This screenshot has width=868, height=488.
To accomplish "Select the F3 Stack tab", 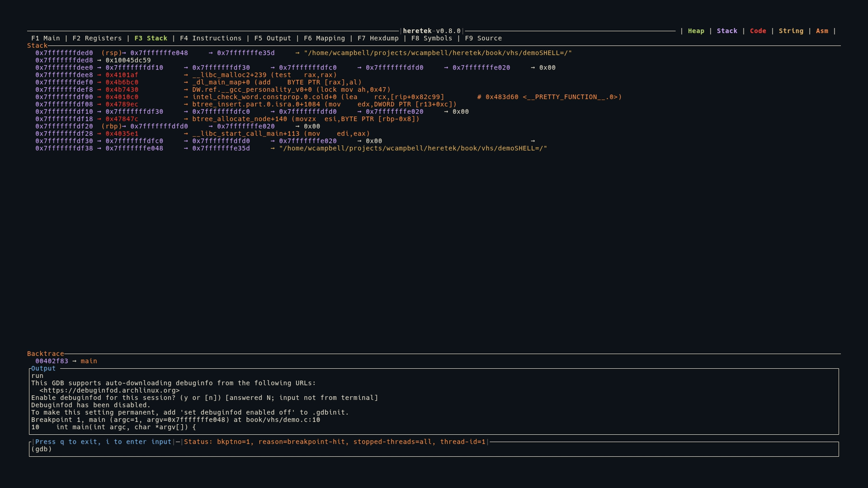I will coord(151,38).
